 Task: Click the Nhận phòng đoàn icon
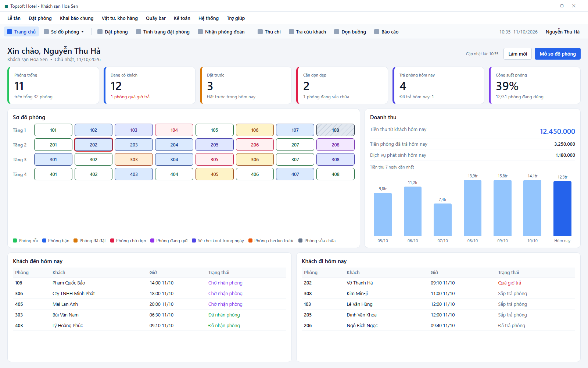tap(200, 32)
